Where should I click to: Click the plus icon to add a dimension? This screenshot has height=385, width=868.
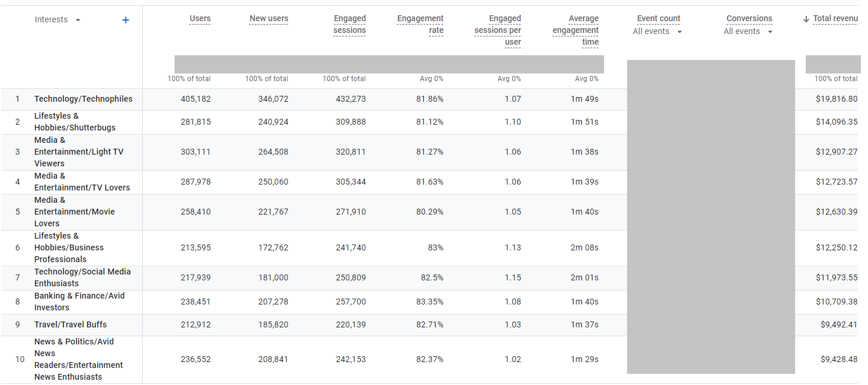[125, 19]
